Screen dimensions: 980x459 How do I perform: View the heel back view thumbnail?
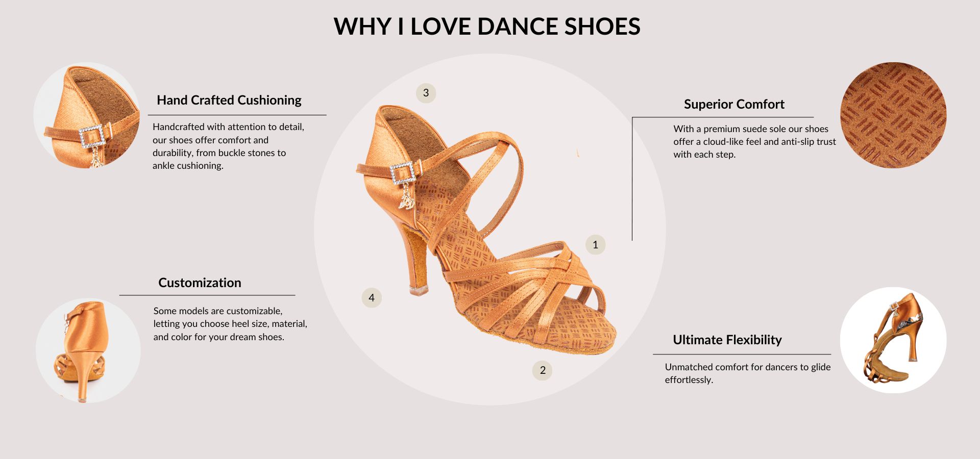tap(88, 351)
